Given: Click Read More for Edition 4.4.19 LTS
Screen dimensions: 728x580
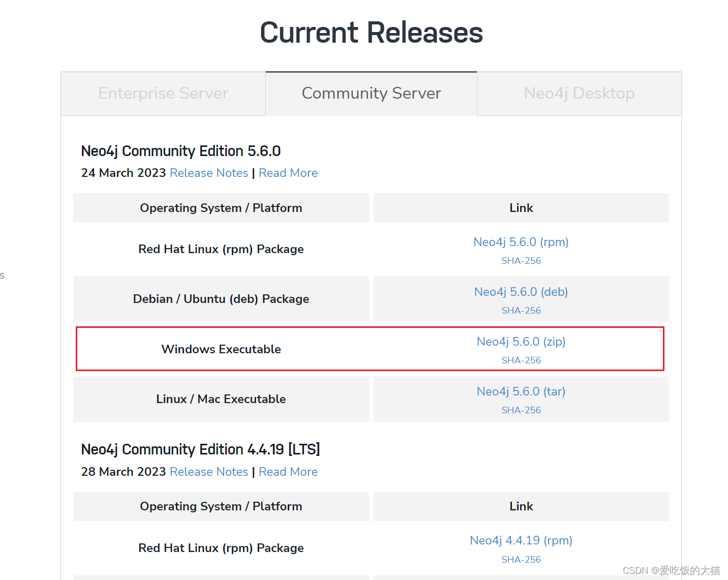Looking at the screenshot, I should pos(288,472).
